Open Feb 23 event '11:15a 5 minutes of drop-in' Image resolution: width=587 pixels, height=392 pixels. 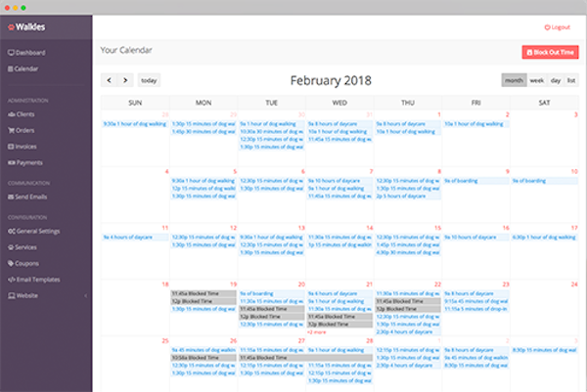(x=475, y=309)
